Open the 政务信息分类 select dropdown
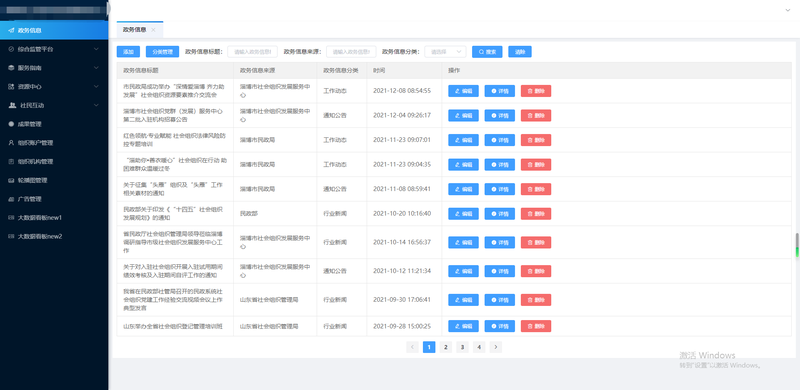800x390 pixels. click(x=445, y=52)
